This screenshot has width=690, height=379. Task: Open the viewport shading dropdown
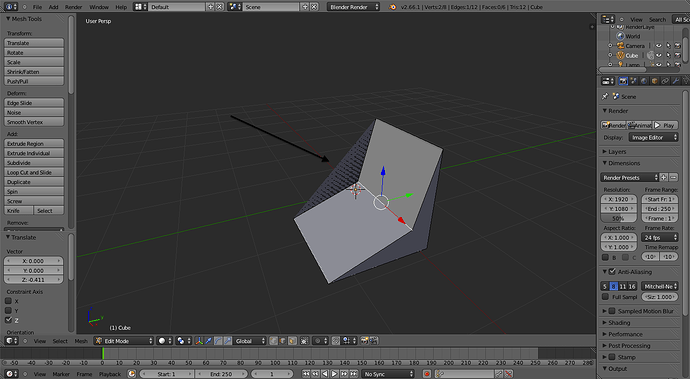click(x=165, y=341)
